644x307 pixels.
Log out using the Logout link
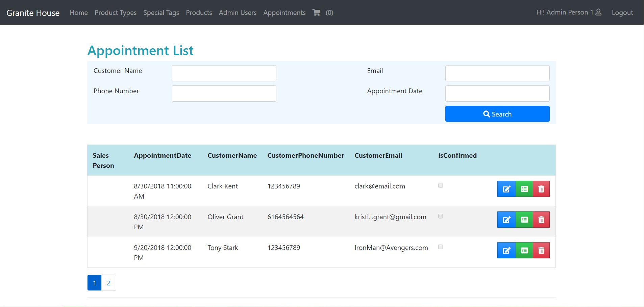click(622, 12)
